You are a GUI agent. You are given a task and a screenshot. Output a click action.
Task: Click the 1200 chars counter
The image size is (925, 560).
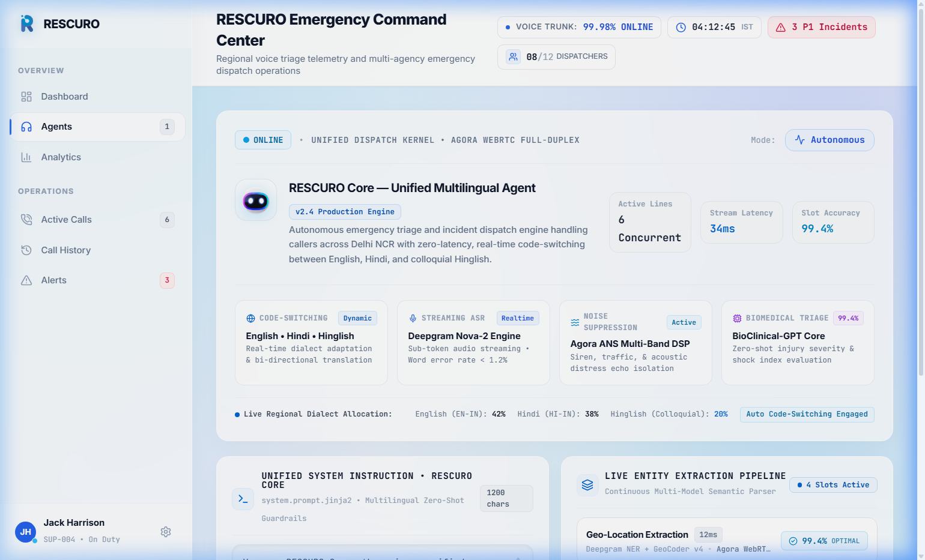coord(506,498)
